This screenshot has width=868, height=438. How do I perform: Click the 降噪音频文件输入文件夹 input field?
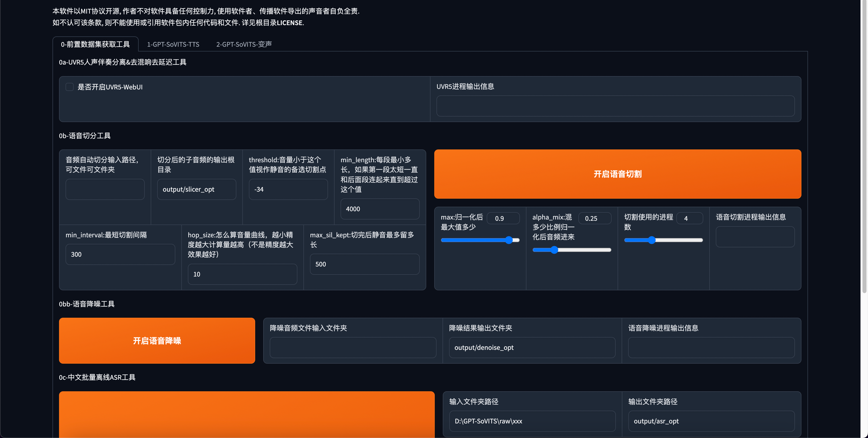(353, 347)
